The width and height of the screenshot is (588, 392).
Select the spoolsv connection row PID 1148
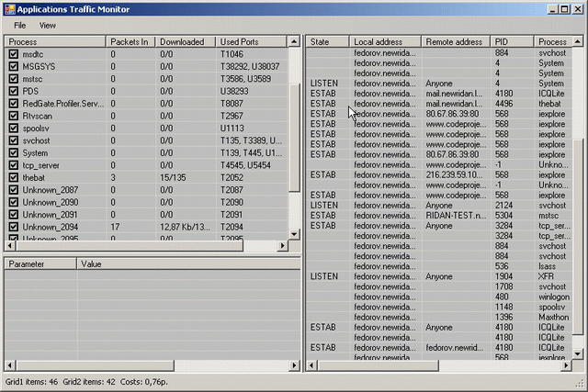point(439,307)
